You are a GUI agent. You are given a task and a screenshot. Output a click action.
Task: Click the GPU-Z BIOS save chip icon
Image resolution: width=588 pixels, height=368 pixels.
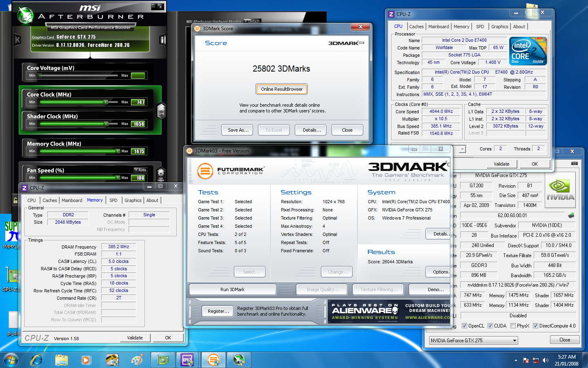point(571,215)
